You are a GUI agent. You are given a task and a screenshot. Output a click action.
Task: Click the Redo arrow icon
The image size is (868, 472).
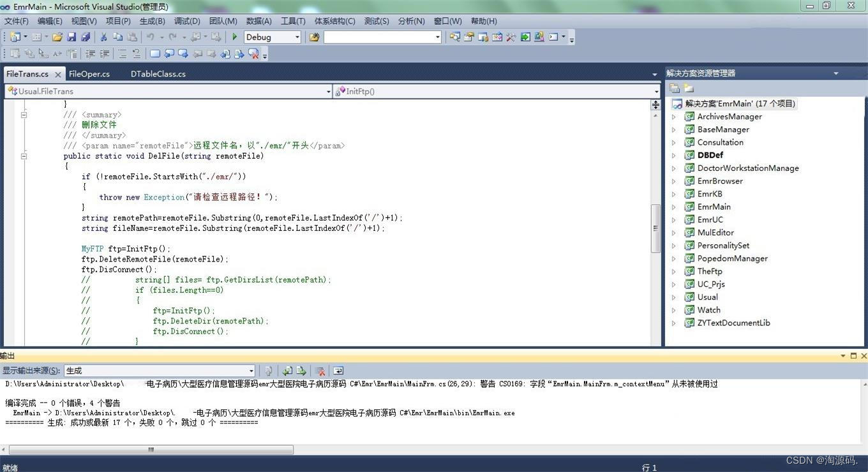click(172, 37)
